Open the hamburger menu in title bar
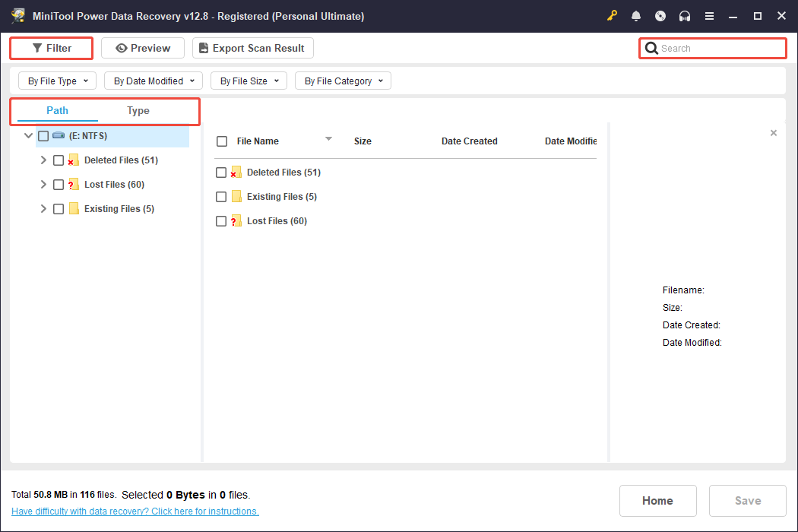Screen dimensions: 798x532 click(x=709, y=15)
